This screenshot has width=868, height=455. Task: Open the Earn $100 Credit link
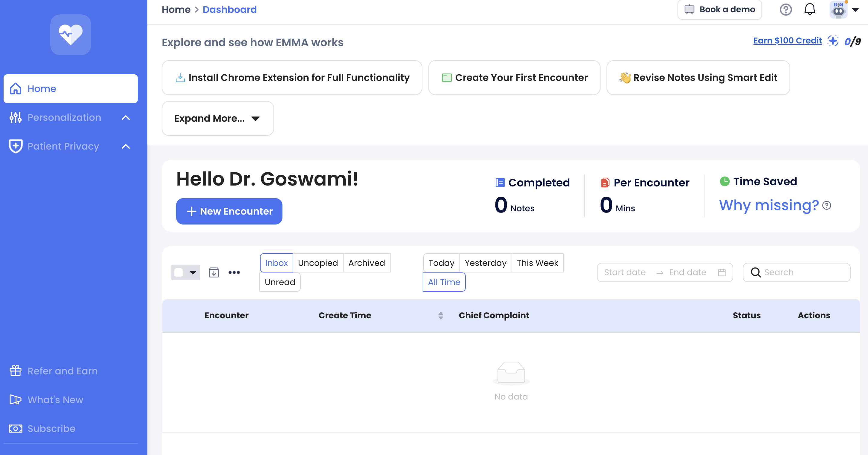coord(787,40)
